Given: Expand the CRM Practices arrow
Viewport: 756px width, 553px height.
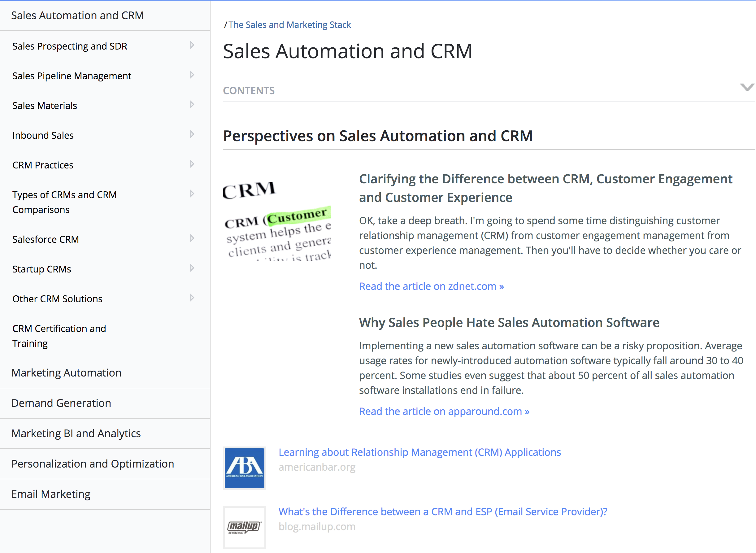Looking at the screenshot, I should pos(192,164).
